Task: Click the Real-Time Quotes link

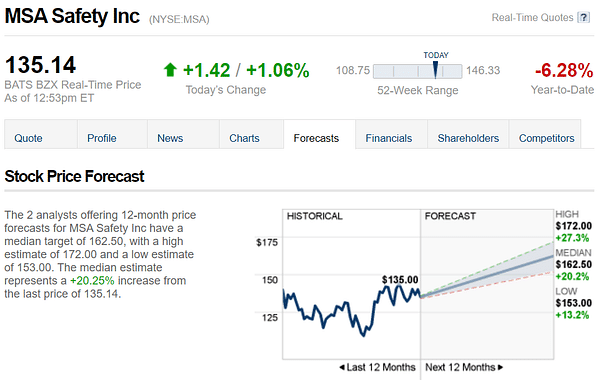Action: tap(532, 18)
